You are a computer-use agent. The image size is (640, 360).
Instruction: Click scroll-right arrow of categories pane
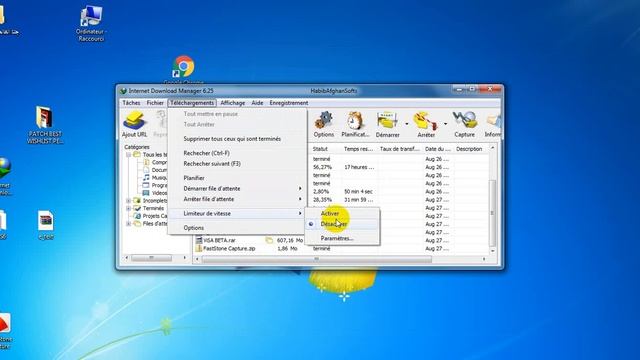pos(184,258)
